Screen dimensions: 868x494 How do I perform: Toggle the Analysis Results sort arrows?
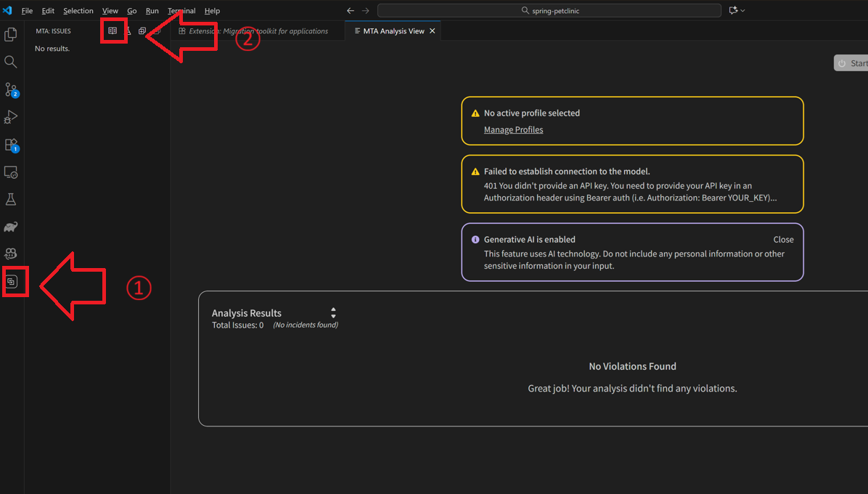pyautogui.click(x=333, y=313)
